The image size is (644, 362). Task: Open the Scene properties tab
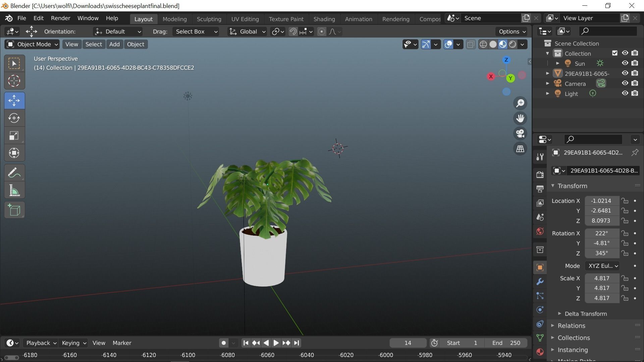click(540, 217)
